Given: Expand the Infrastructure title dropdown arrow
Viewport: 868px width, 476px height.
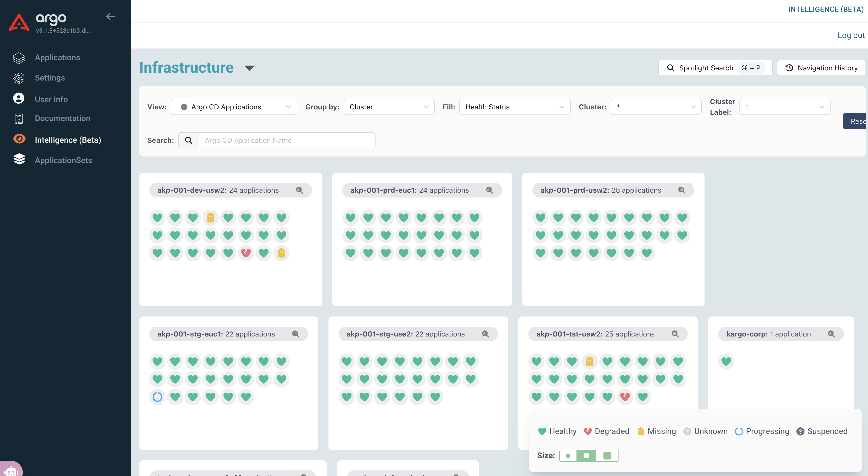Looking at the screenshot, I should (249, 68).
